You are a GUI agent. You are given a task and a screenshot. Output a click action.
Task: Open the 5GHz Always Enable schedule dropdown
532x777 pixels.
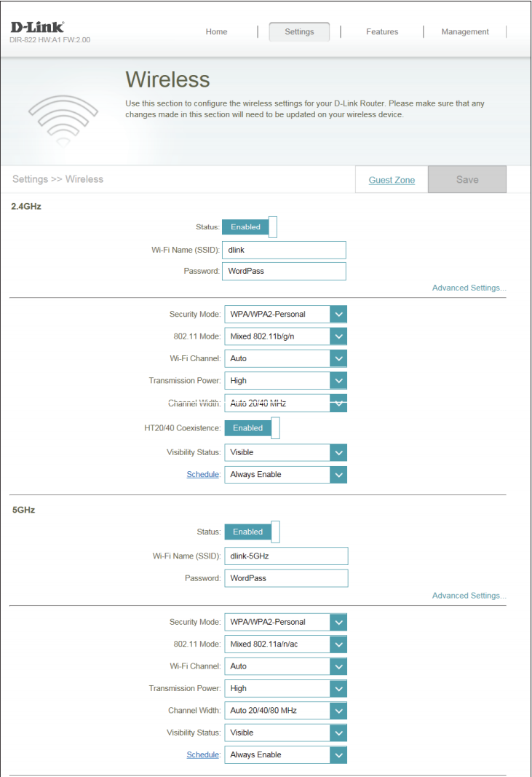pos(285,754)
